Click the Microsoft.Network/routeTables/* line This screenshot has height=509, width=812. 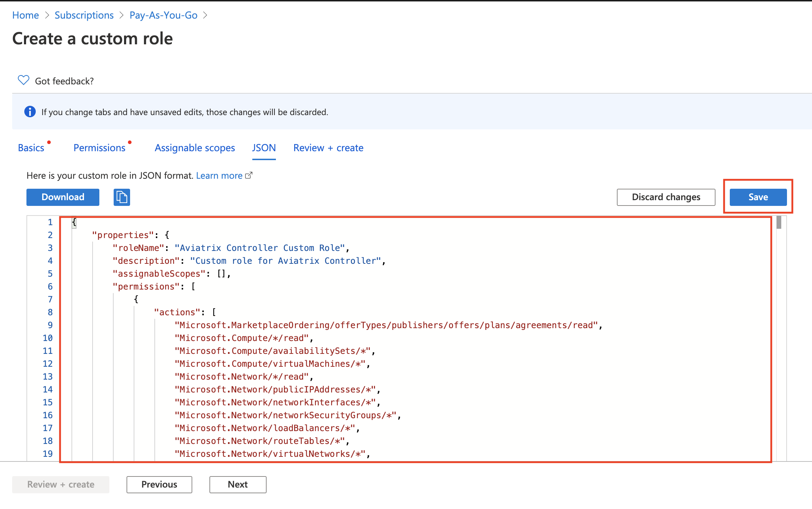tap(262, 441)
